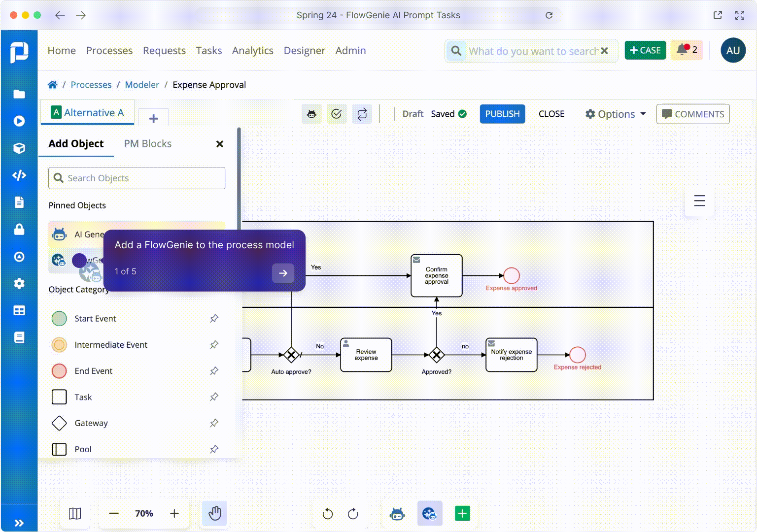757x532 pixels.
Task: Click the undo arrow icon
Action: pos(327,514)
